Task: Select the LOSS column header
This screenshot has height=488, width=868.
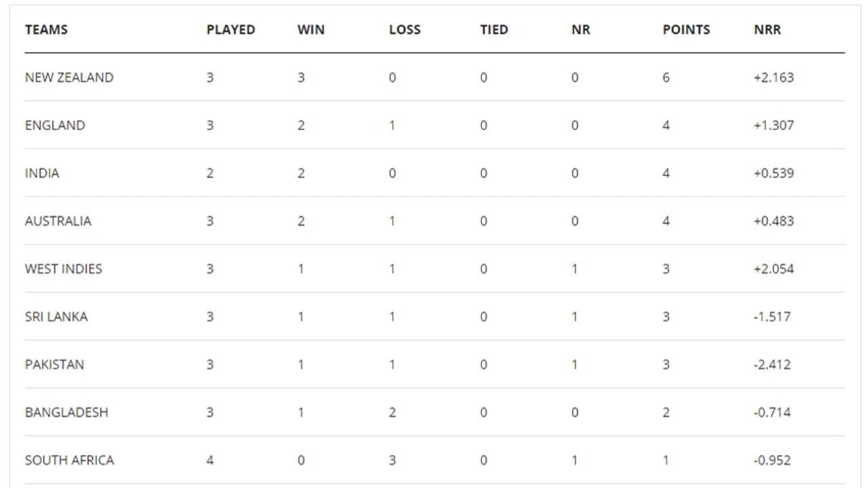Action: [x=405, y=30]
